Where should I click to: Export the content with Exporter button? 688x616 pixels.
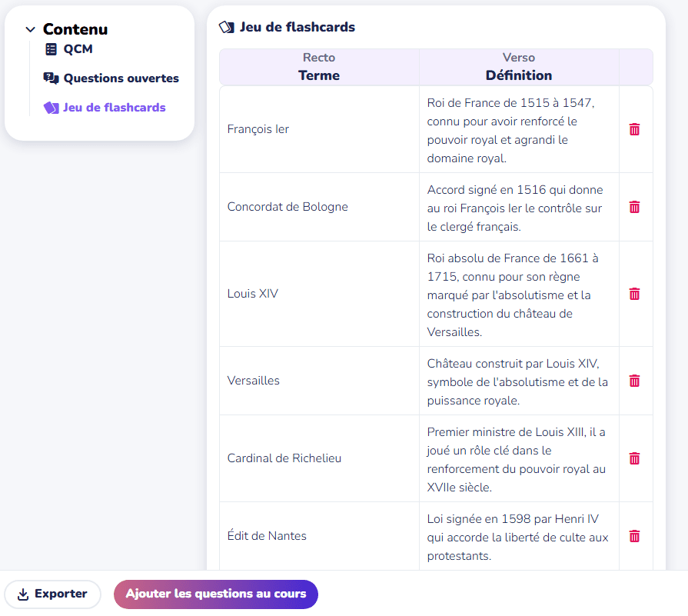(x=53, y=594)
